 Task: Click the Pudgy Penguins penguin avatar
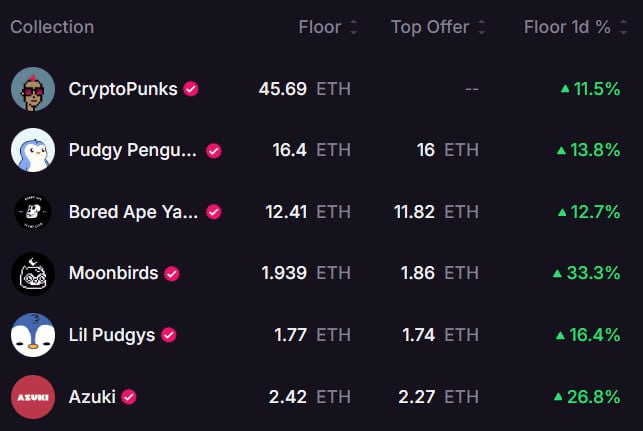(33, 150)
